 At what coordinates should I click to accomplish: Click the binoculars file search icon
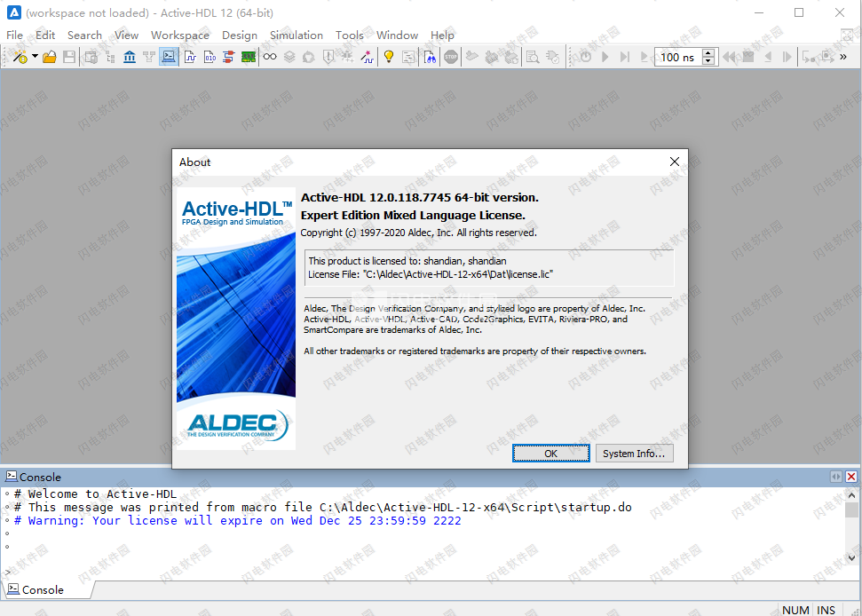click(431, 57)
